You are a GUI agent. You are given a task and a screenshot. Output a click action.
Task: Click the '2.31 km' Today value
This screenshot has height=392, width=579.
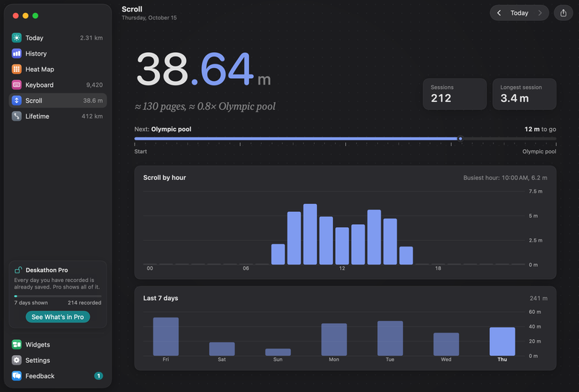(91, 38)
